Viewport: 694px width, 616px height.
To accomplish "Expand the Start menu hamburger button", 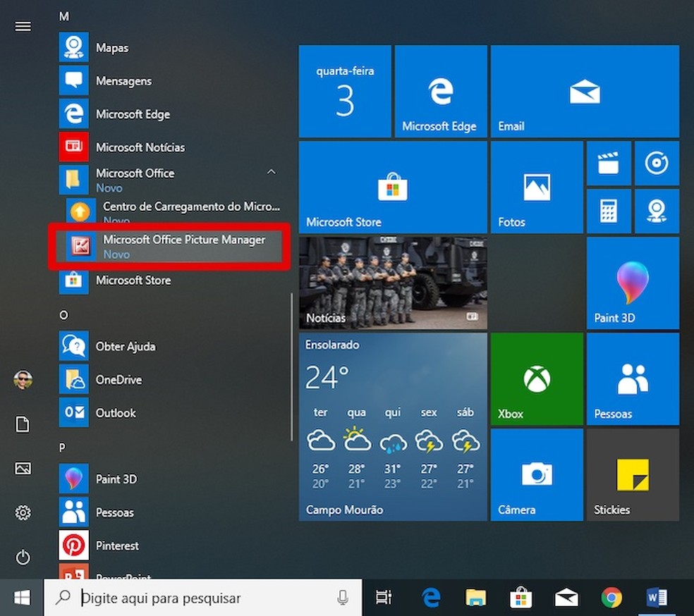I will 23,26.
